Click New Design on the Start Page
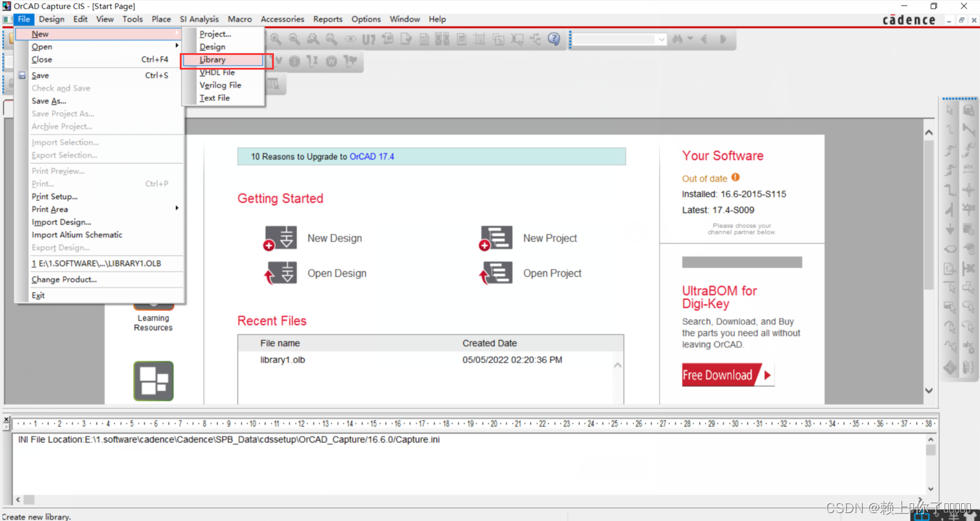 coord(313,238)
